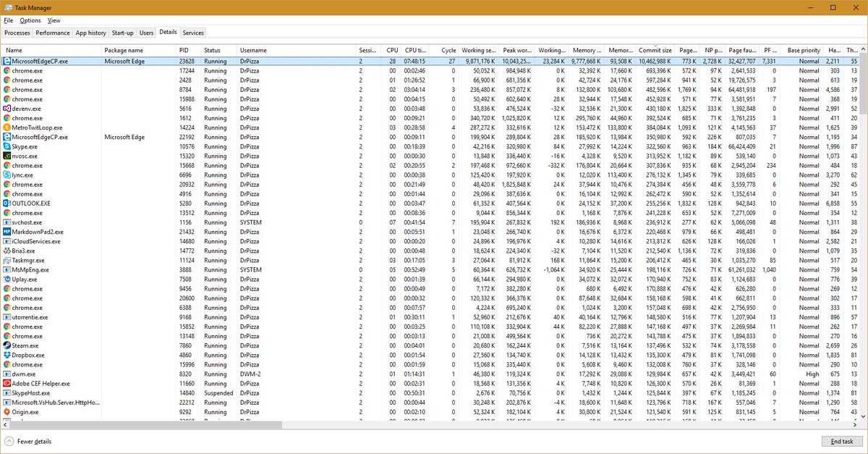Screen dimensions: 868x454
Task: Sort by the Username column header
Action: tap(297, 50)
